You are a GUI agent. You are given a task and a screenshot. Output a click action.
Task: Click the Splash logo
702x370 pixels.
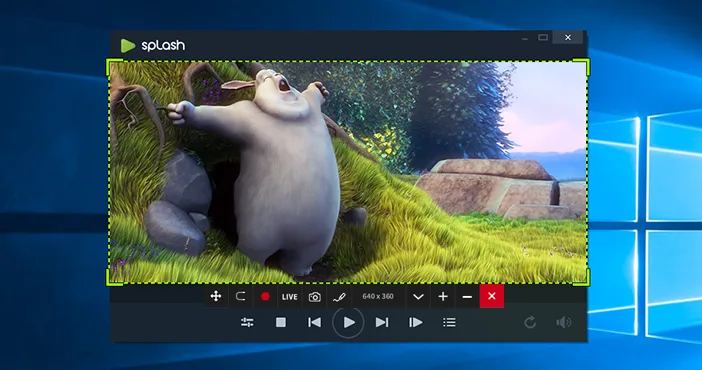click(x=152, y=45)
